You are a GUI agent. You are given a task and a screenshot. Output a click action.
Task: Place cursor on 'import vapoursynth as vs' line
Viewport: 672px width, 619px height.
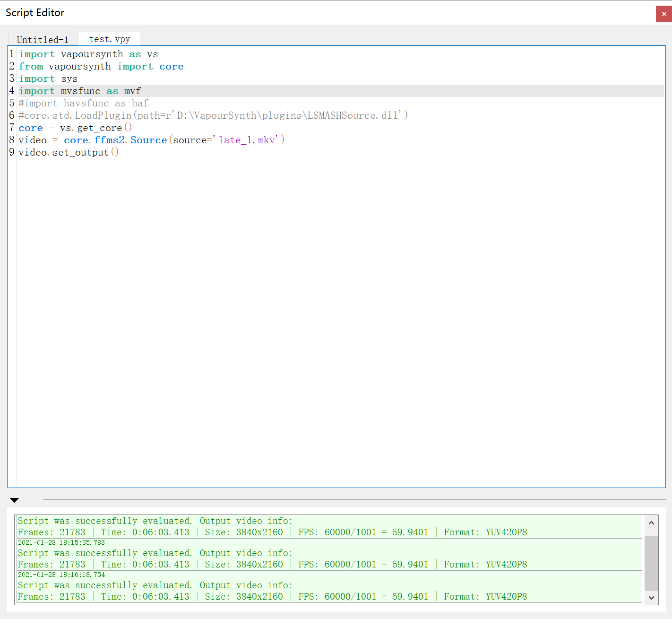pyautogui.click(x=88, y=54)
